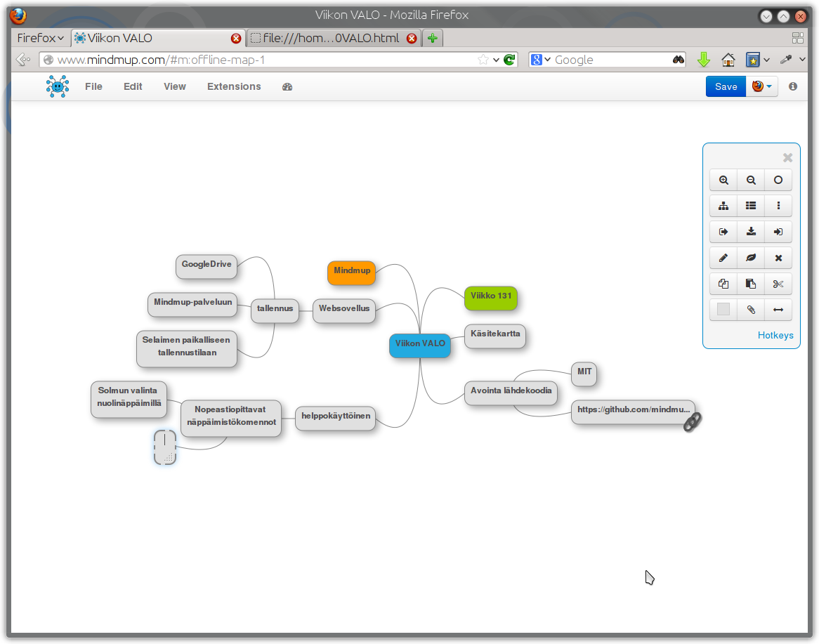Click the binoculars search icon
Image resolution: width=819 pixels, height=644 pixels.
[679, 60]
